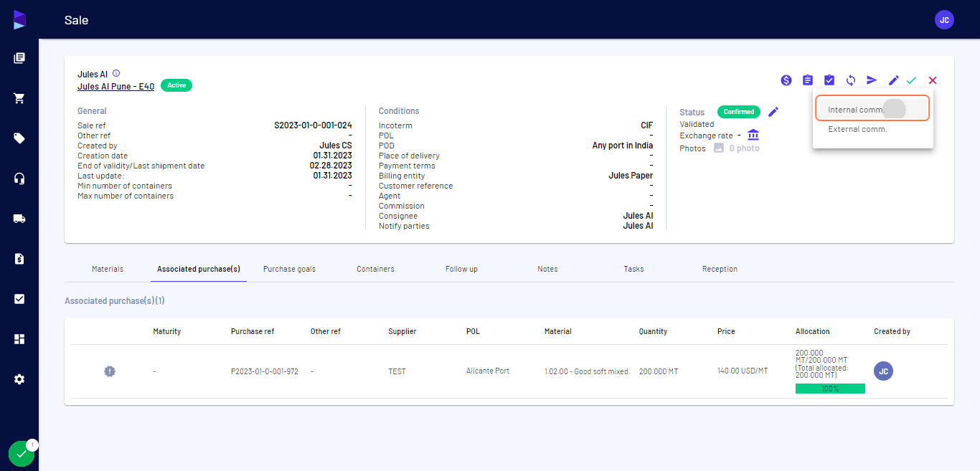Viewport: 980px width, 471px height.
Task: Open the Reception tab
Action: (x=720, y=269)
